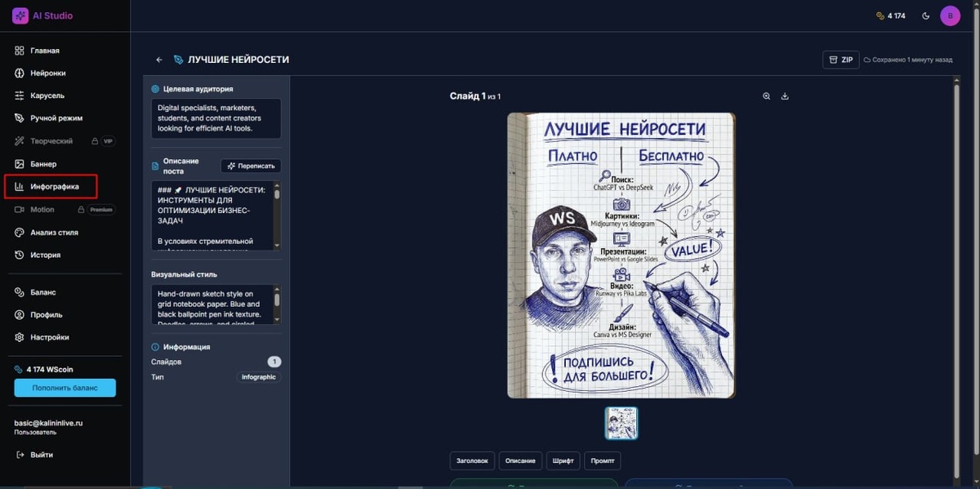The image size is (980, 489).
Task: Click the lock icon beside Творческий
Action: [94, 141]
